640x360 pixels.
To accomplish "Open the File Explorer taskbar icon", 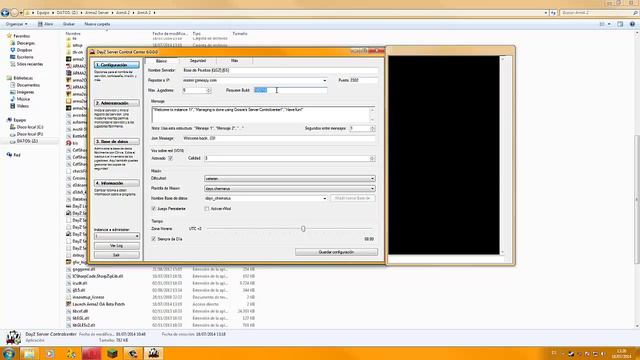I will pyautogui.click(x=29, y=353).
